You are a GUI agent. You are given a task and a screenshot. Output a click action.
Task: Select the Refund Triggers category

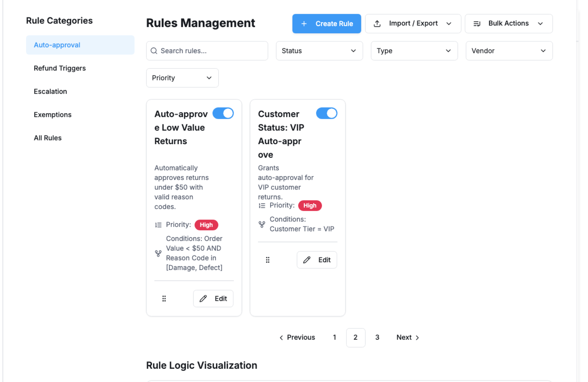pyautogui.click(x=60, y=68)
